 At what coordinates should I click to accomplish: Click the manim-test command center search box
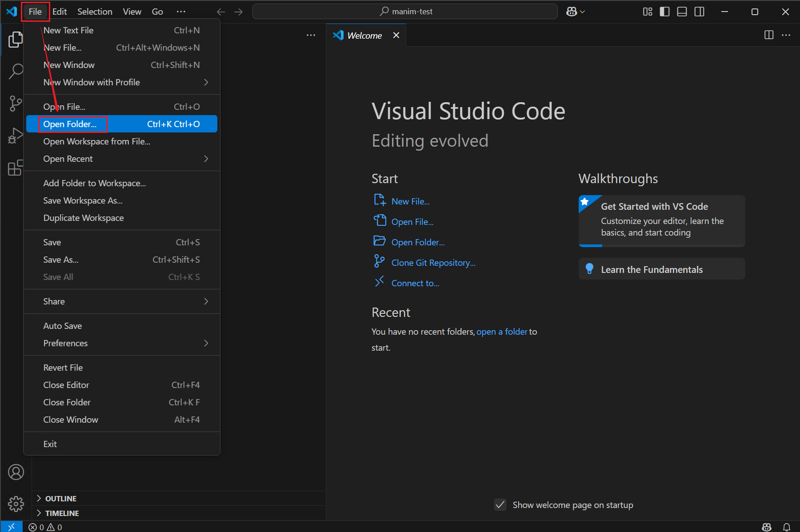pos(405,12)
